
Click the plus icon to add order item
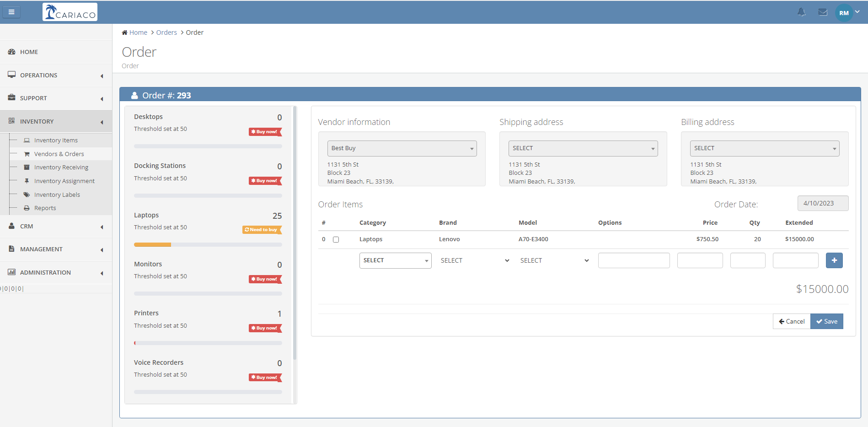point(834,260)
